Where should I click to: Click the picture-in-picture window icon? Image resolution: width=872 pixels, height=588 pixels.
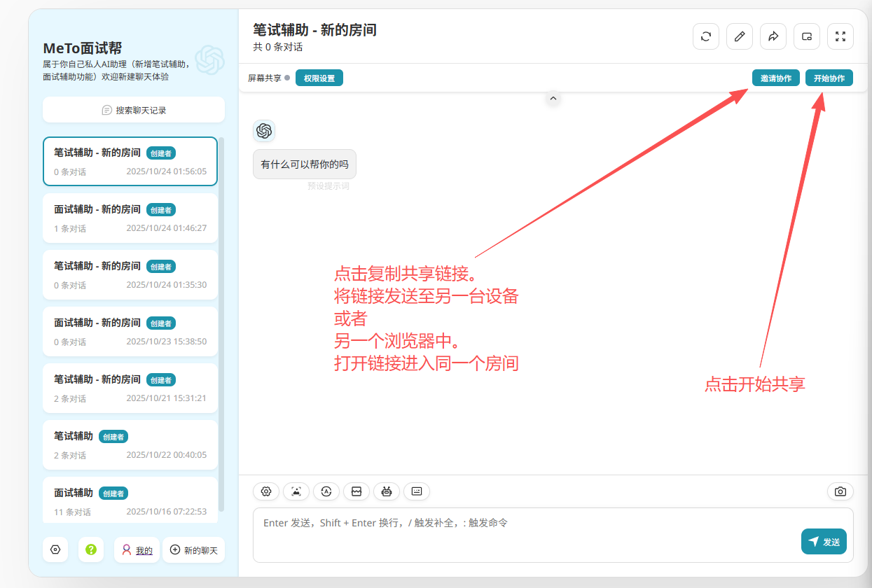807,36
